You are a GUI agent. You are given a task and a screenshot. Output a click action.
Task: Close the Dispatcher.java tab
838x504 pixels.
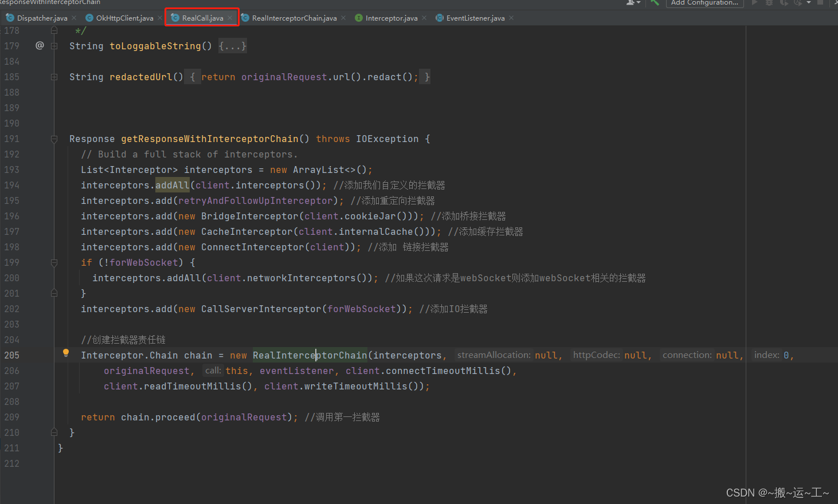pyautogui.click(x=74, y=18)
